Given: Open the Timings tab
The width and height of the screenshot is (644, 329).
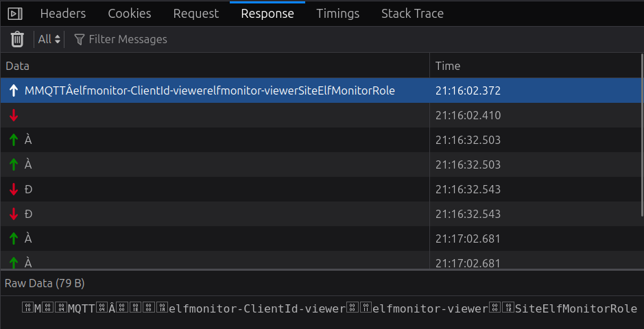Looking at the screenshot, I should coord(337,14).
